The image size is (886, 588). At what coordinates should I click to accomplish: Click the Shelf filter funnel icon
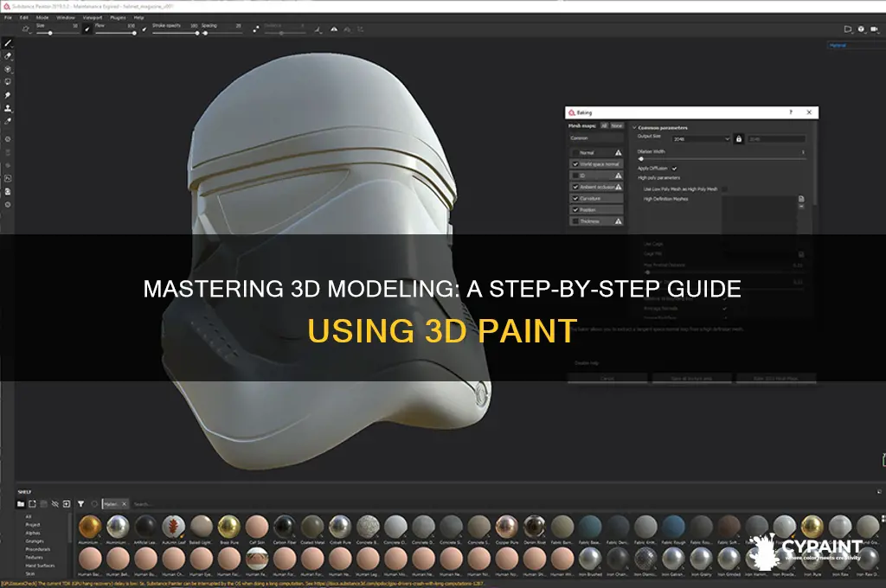point(80,504)
